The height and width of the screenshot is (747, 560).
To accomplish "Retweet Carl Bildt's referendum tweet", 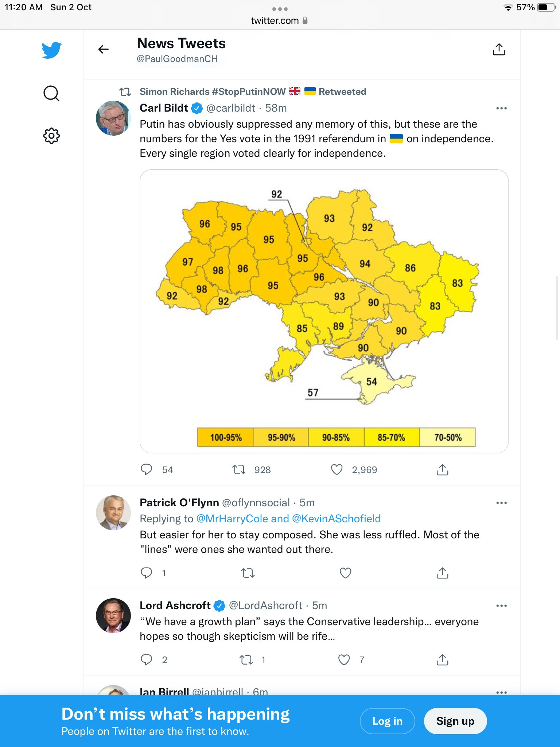I will [x=239, y=469].
